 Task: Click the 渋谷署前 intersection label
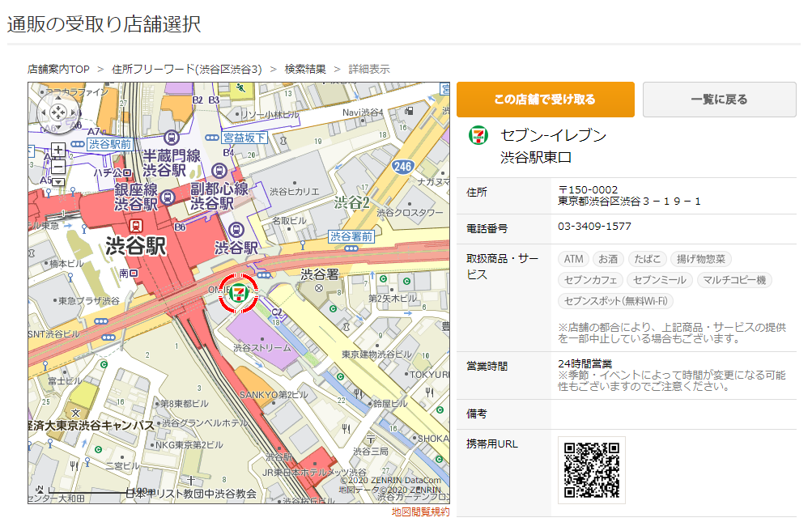pos(351,236)
